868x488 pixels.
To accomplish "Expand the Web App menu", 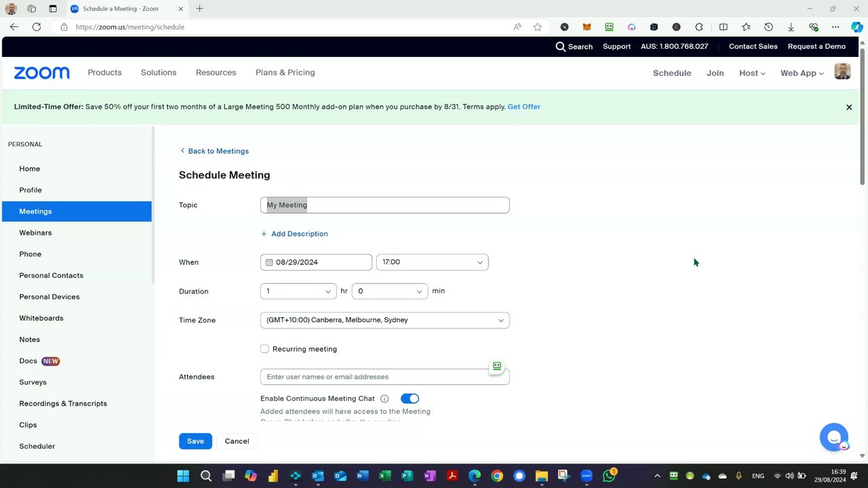I will coord(802,73).
